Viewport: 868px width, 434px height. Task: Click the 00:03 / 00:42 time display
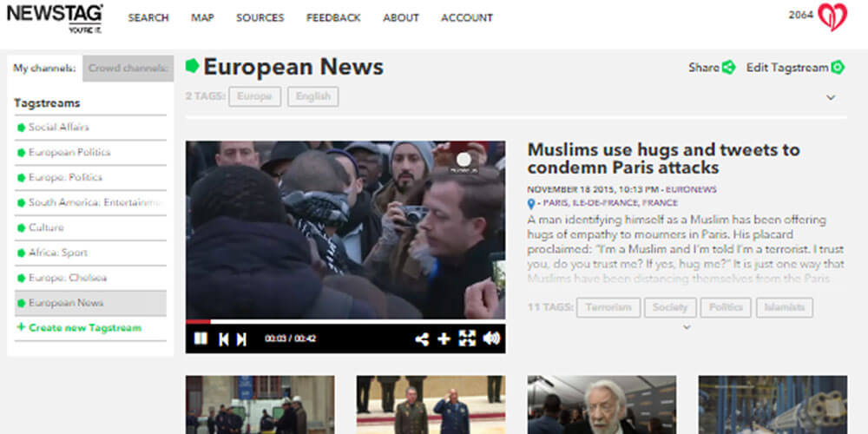click(x=291, y=339)
